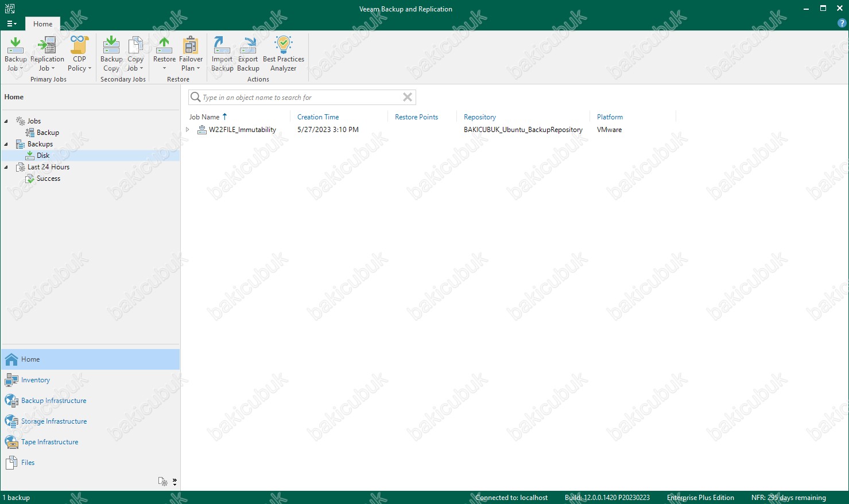Open the Backup Infrastructure view
This screenshot has height=504, width=849.
pyautogui.click(x=53, y=401)
